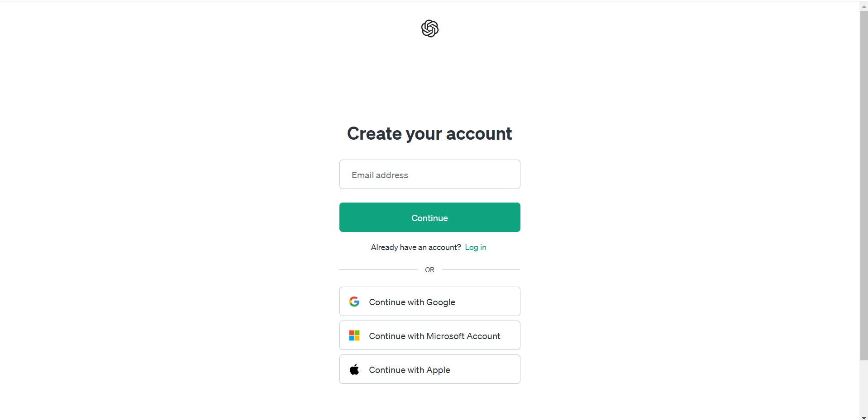
Task: Click the vertical scrollbar thumb
Action: [863, 181]
